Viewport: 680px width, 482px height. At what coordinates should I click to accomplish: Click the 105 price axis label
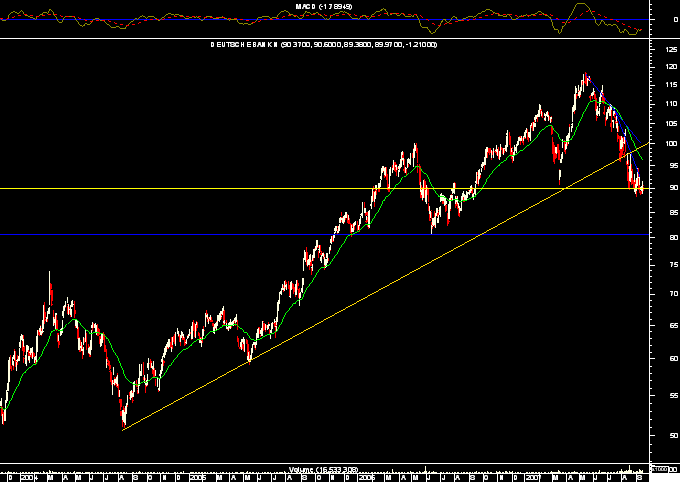pyautogui.click(x=671, y=124)
